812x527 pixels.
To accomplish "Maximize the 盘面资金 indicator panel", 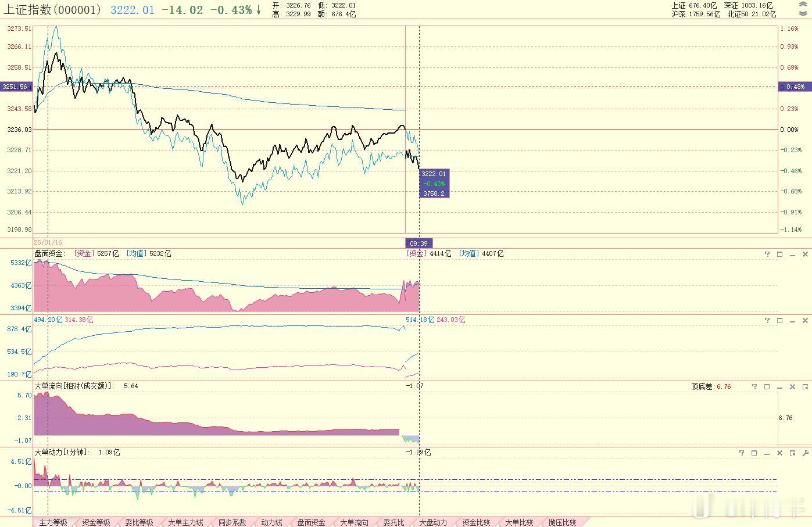I will 780,254.
